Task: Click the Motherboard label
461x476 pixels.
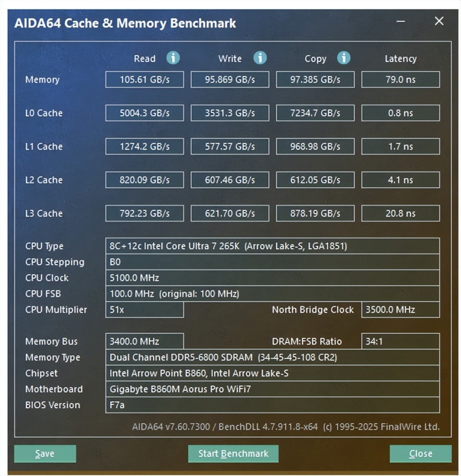Action: click(x=54, y=389)
